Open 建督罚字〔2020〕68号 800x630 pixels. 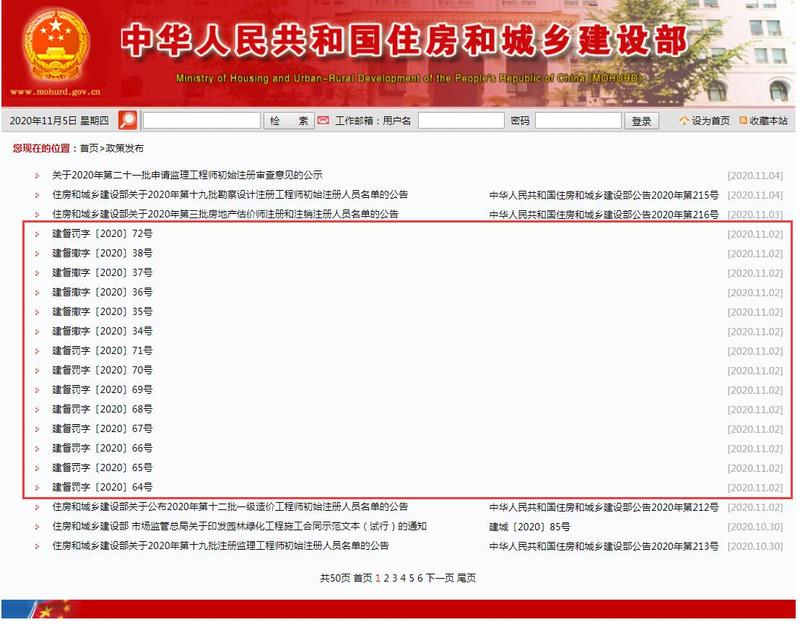102,409
